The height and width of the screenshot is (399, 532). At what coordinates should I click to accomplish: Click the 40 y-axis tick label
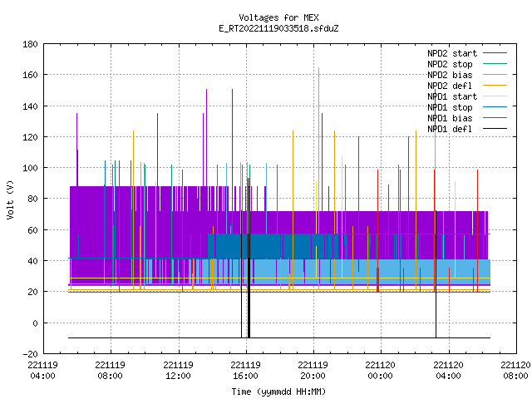pos(32,261)
